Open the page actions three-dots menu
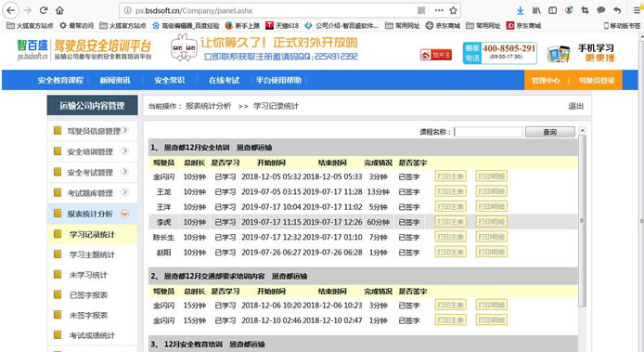 [x=439, y=10]
